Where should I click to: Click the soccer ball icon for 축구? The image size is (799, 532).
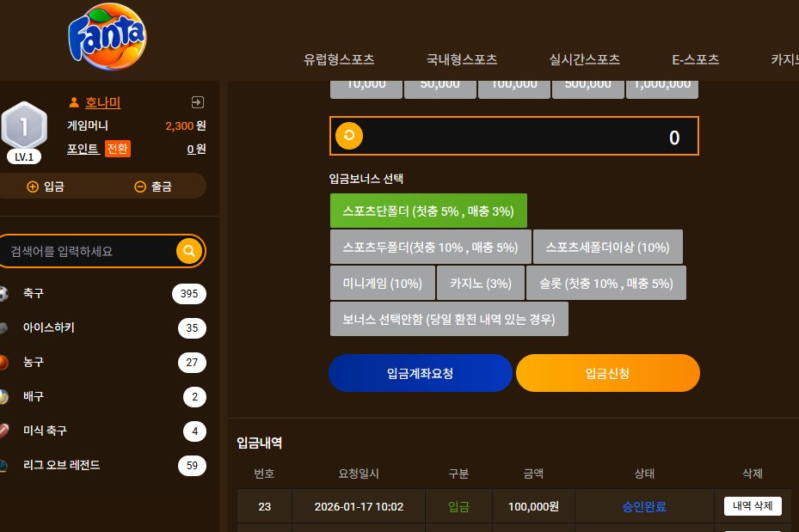(3, 294)
